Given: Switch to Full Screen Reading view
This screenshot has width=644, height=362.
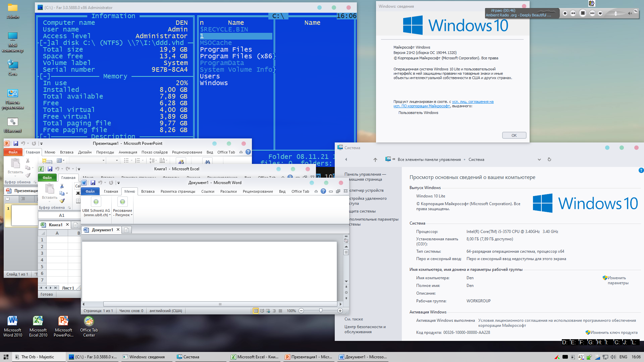Looking at the screenshot, I should pos(262,311).
